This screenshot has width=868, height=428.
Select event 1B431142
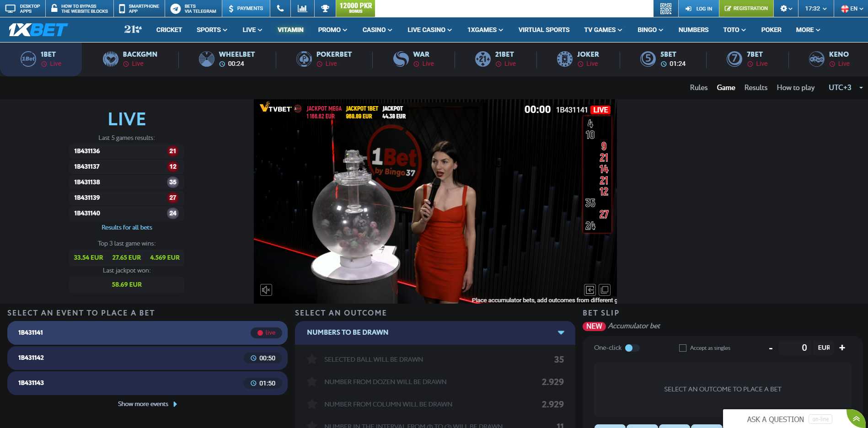coord(147,358)
